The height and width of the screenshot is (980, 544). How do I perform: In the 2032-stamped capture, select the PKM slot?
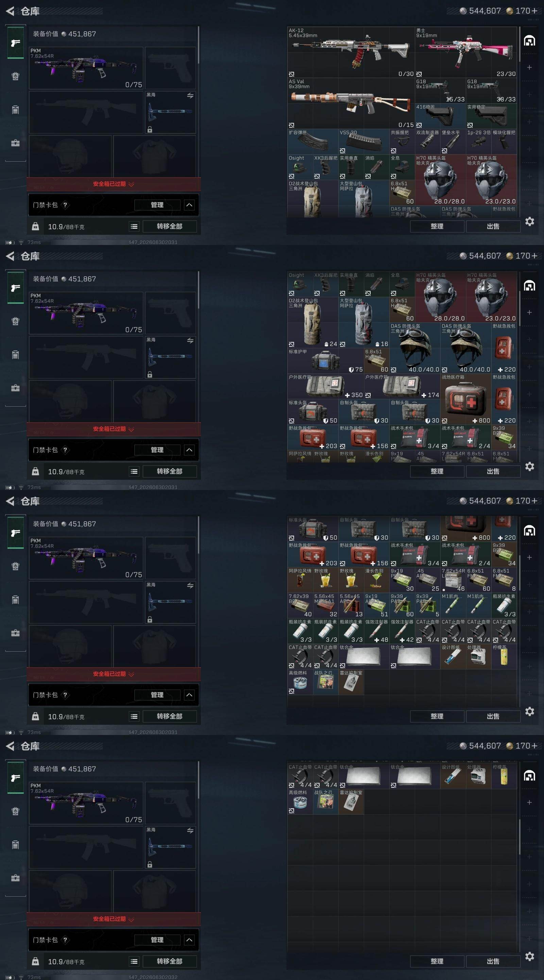(86, 803)
